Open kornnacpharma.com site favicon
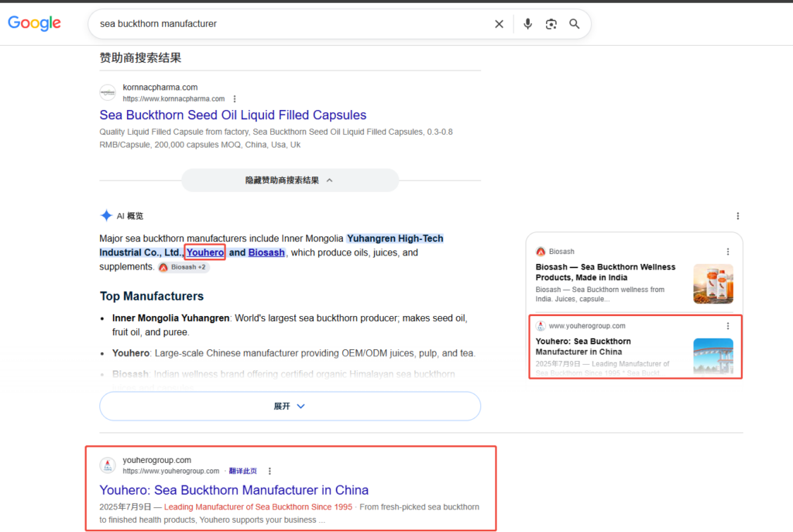 [107, 93]
